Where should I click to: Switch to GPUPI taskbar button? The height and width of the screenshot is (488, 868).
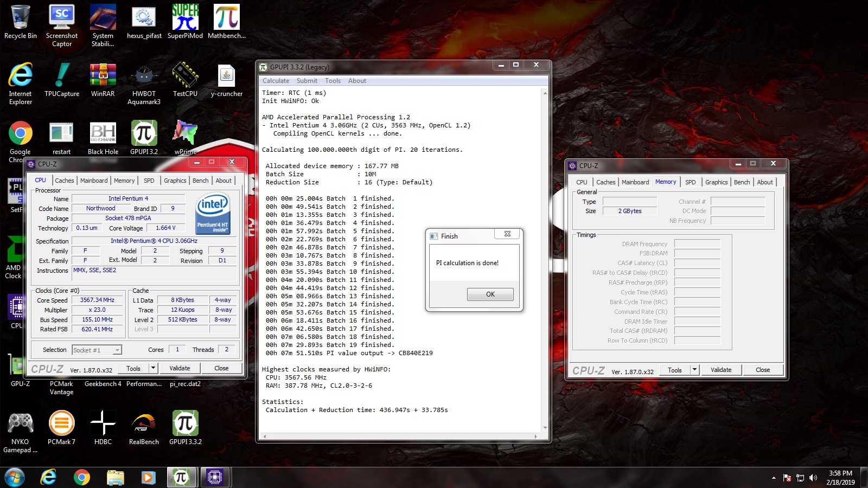point(181,477)
